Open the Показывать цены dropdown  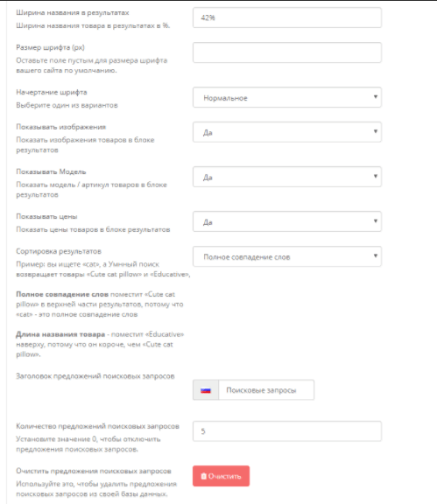[287, 221]
